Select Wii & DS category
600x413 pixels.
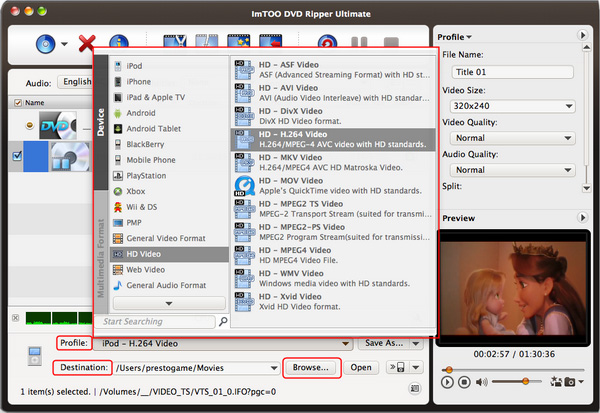169,207
